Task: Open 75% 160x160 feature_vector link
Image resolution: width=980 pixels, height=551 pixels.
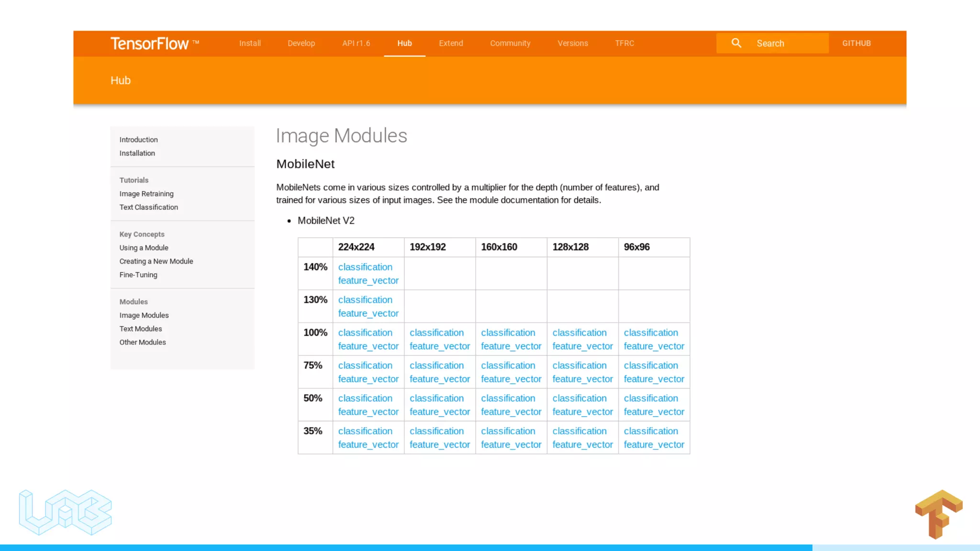Action: [x=511, y=379]
